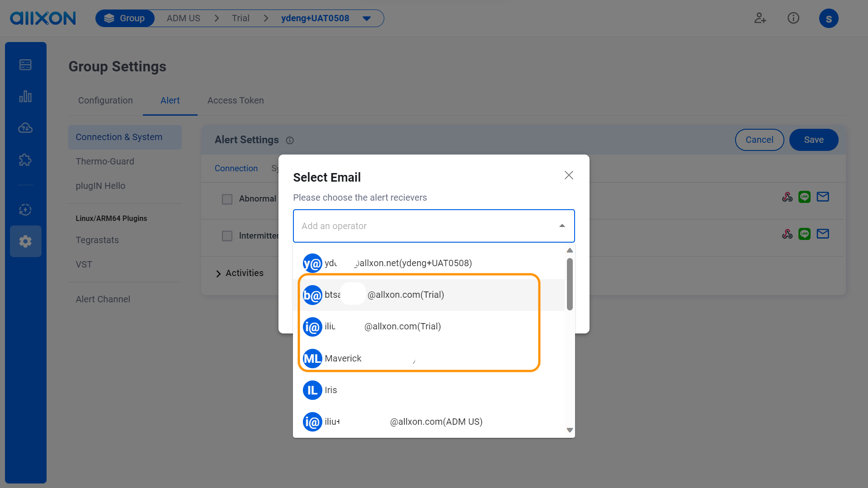Switch to the Access Token tab

(235, 100)
